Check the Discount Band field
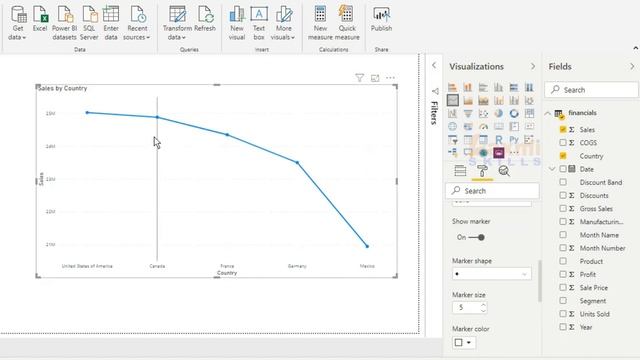This screenshot has width=640, height=360. [x=563, y=182]
